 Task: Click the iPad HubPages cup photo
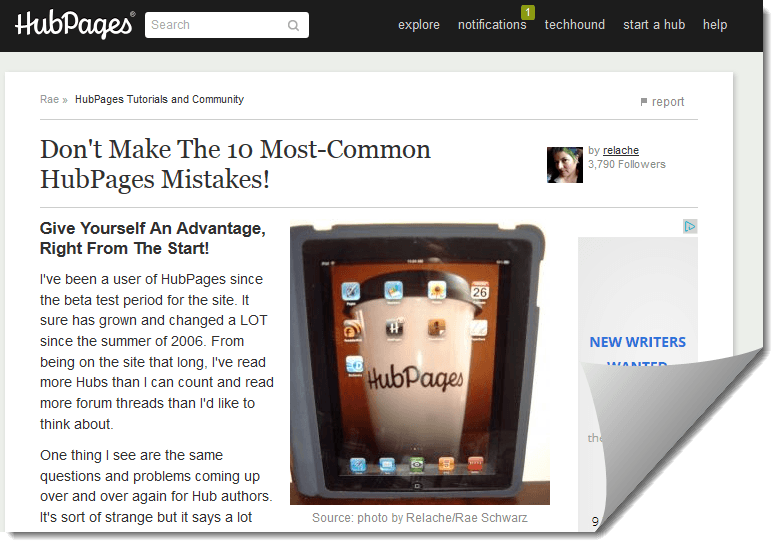tap(420, 364)
